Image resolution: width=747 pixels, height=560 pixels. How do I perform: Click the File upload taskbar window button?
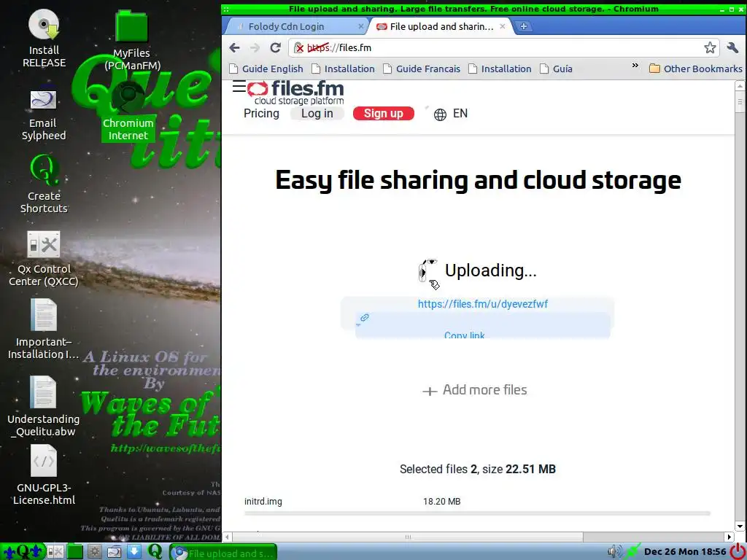[223, 553]
